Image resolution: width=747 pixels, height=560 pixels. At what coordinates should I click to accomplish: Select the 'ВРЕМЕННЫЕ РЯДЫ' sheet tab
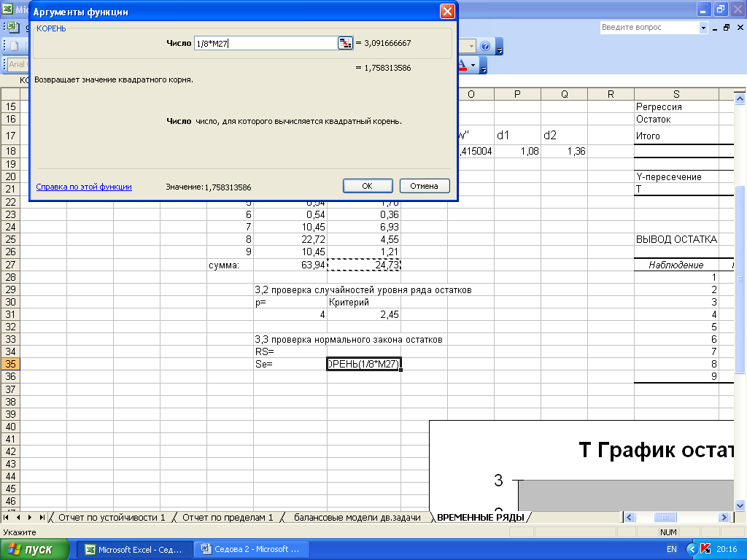[480, 518]
